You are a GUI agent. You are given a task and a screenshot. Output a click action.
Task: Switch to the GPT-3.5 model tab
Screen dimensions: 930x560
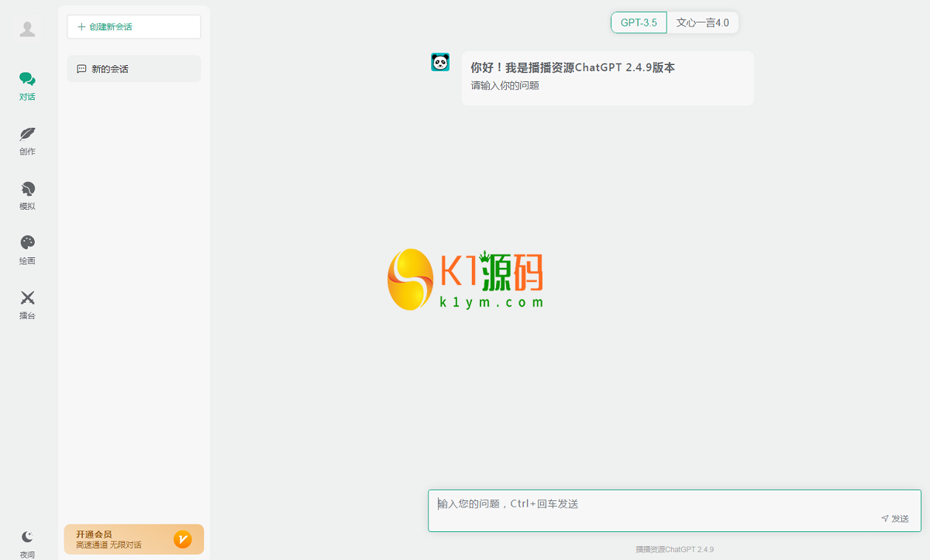pyautogui.click(x=639, y=22)
